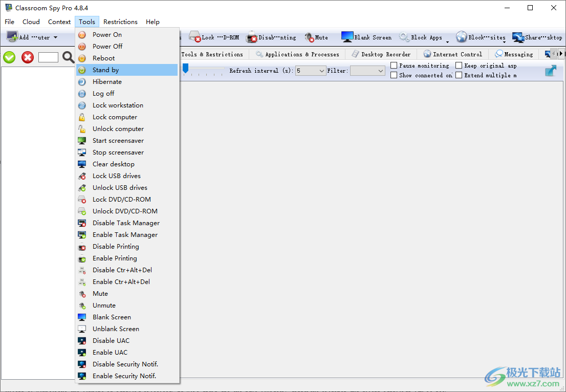Click the Unlock USB drives icon
The width and height of the screenshot is (566, 392).
(82, 188)
